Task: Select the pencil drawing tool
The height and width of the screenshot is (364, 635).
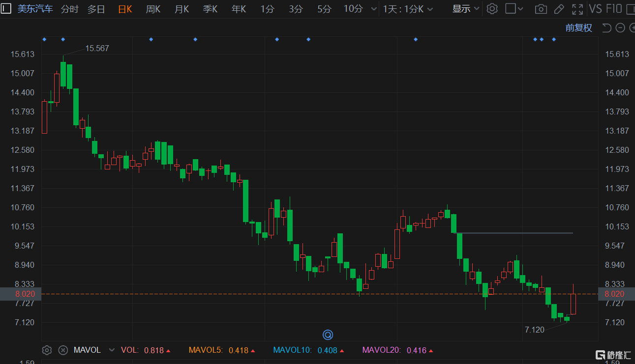Action: point(559,9)
